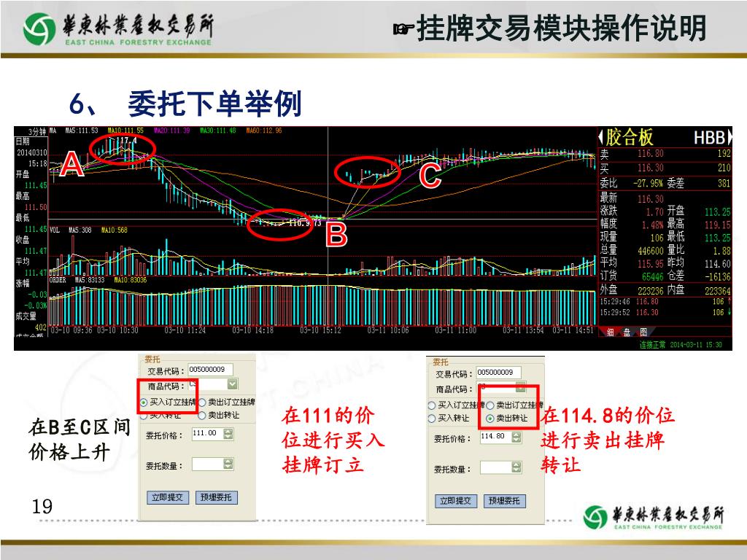This screenshot has width=747, height=560.
Task: Click the 15:29:52 trade tick row
Action: click(665, 313)
